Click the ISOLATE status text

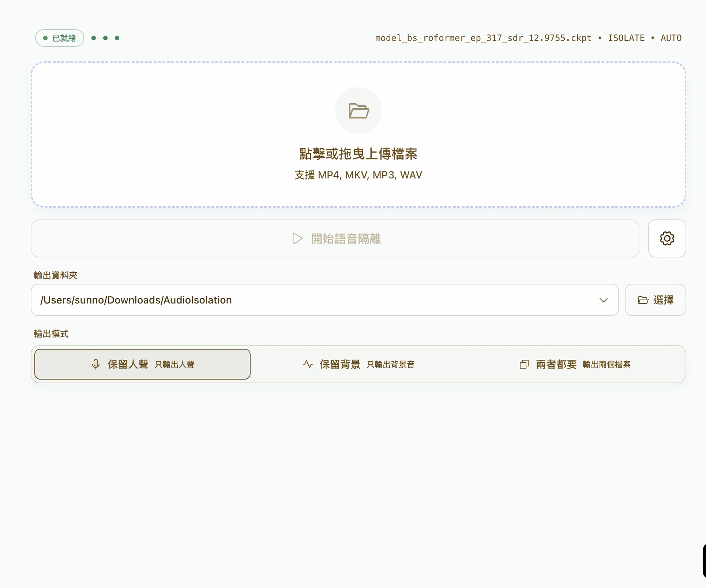click(x=626, y=38)
